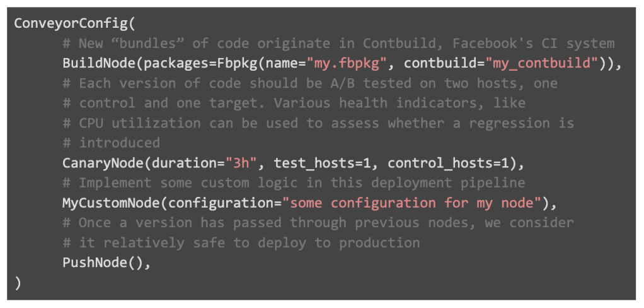Click the comment about deploying to production
Viewport: 644px width, 308px height.
tap(241, 243)
